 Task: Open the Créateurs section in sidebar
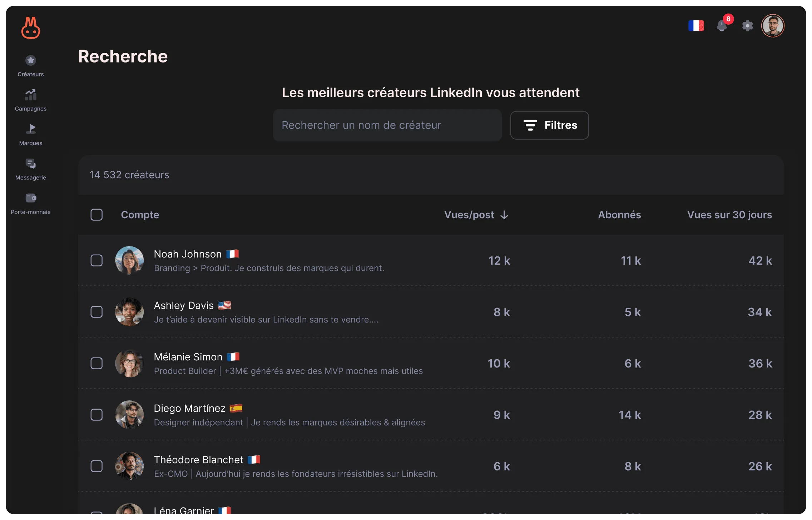[x=31, y=66]
